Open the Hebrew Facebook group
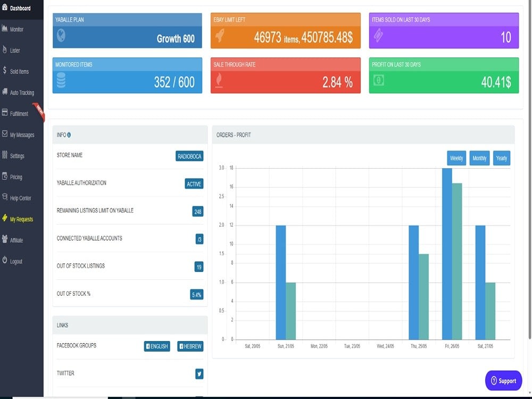This screenshot has height=399, width=532. [190, 346]
